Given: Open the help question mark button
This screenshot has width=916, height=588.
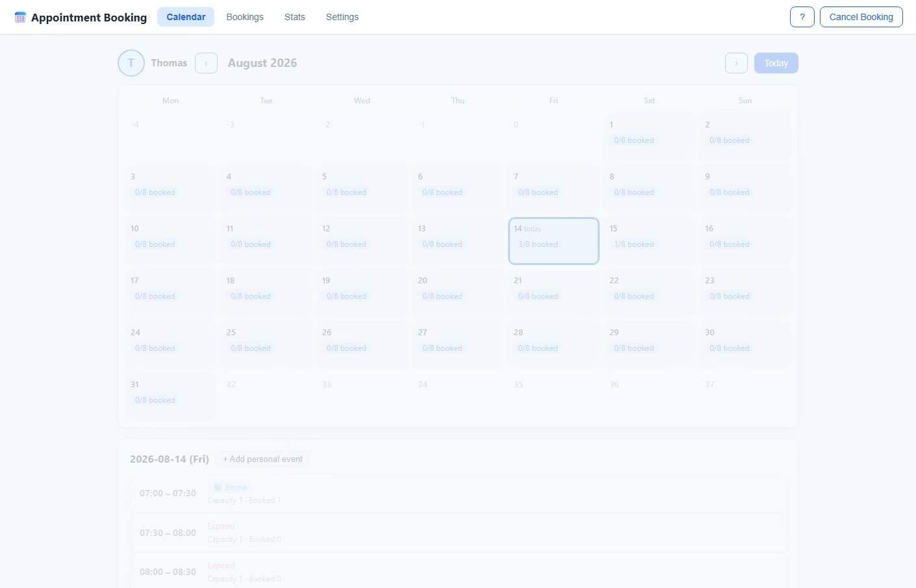Looking at the screenshot, I should pos(802,17).
